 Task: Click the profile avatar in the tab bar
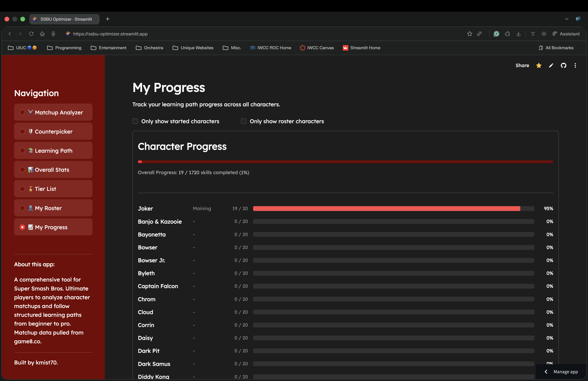tap(578, 19)
